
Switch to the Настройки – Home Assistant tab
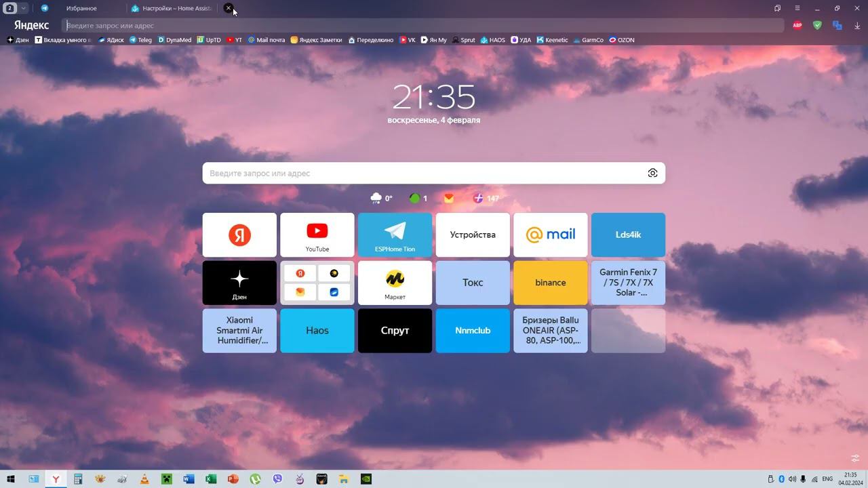172,8
